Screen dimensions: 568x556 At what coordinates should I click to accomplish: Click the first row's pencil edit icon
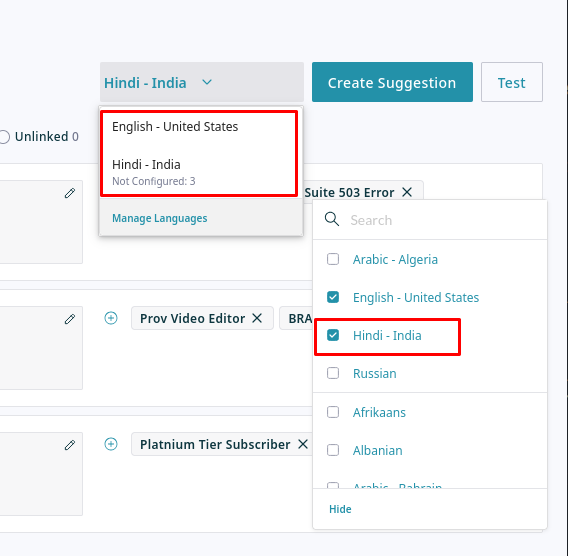pos(70,193)
